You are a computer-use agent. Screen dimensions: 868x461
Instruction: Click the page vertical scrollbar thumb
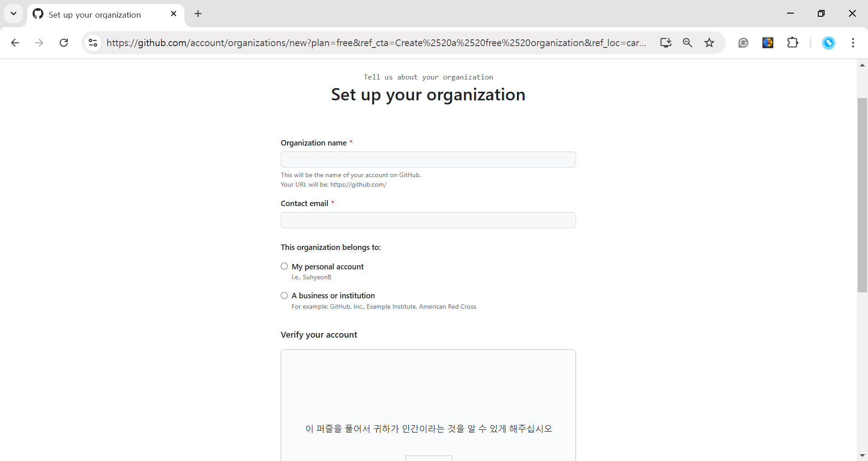point(862,195)
